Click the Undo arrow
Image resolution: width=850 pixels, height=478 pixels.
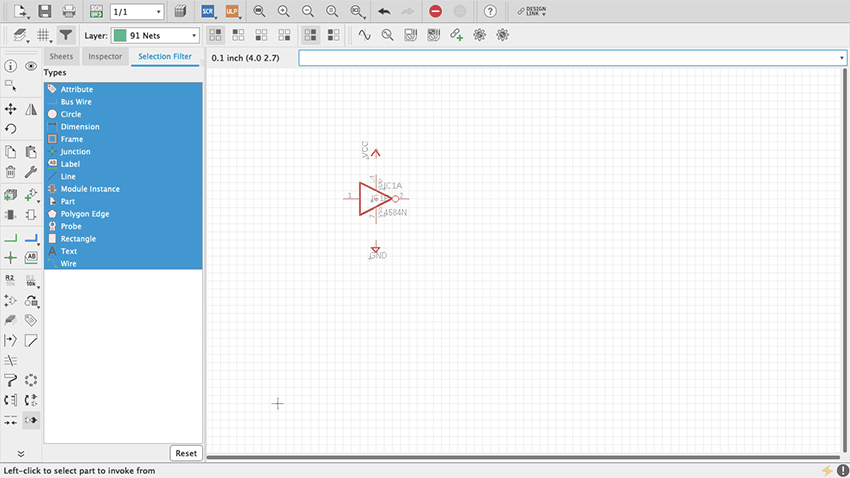tap(384, 11)
